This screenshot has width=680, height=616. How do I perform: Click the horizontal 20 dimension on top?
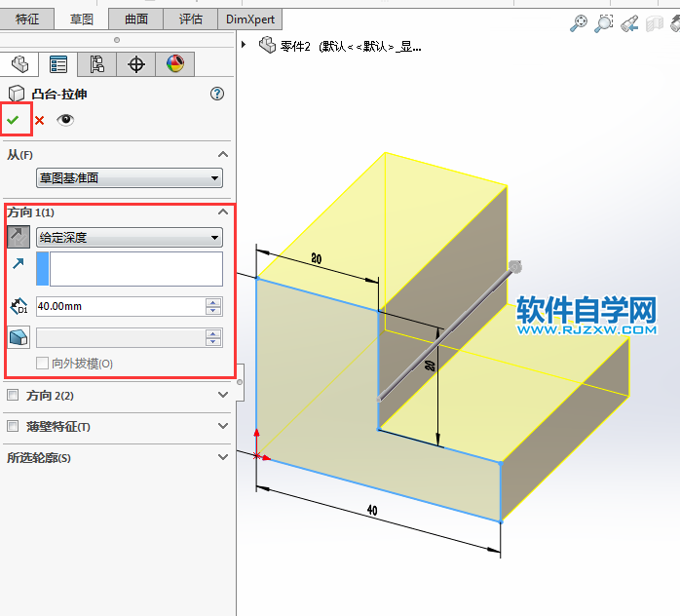(x=317, y=259)
